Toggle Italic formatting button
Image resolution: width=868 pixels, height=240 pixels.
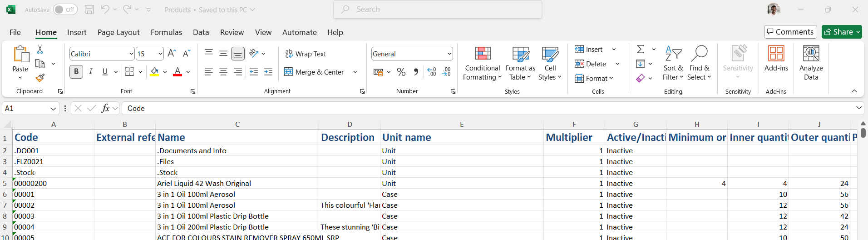(x=91, y=72)
